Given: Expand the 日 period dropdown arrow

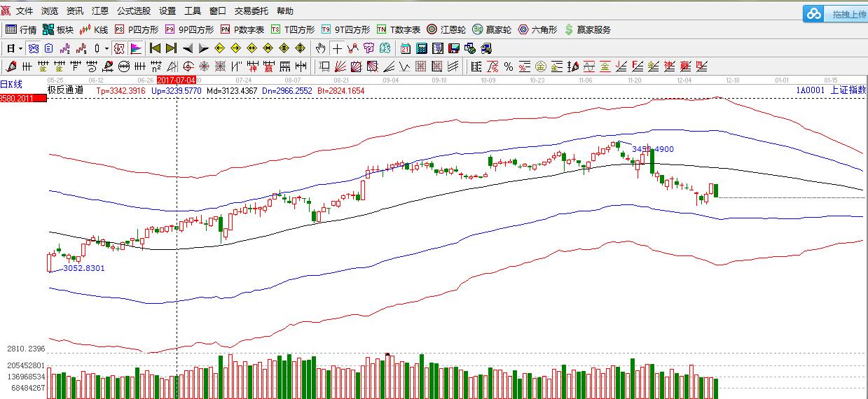Looking at the screenshot, I should pyautogui.click(x=20, y=48).
